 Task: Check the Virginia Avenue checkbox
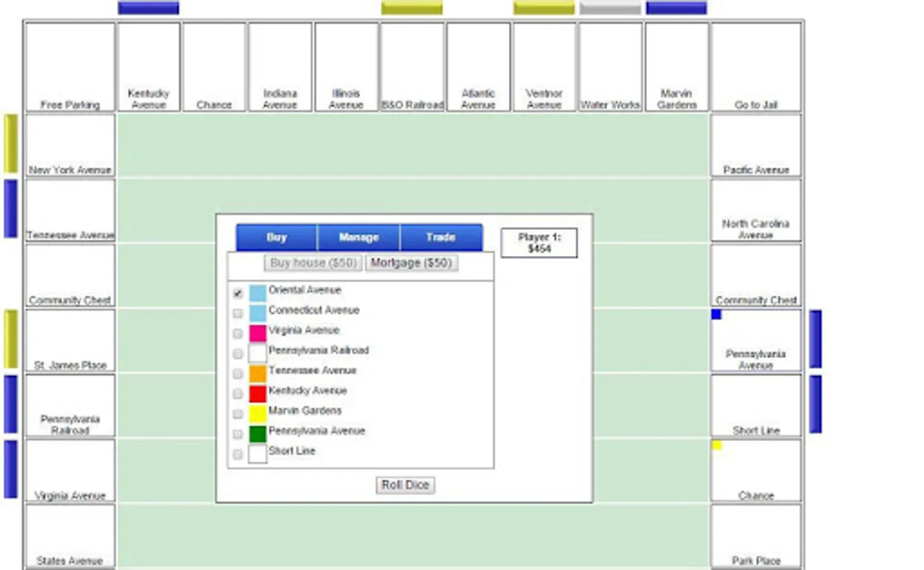pos(238,333)
